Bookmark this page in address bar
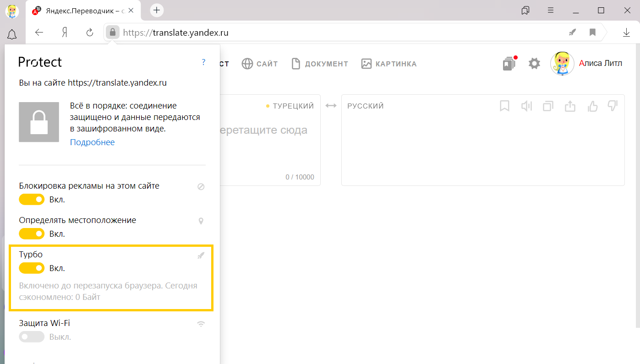Screen dimensions: 640x364 point(592,33)
